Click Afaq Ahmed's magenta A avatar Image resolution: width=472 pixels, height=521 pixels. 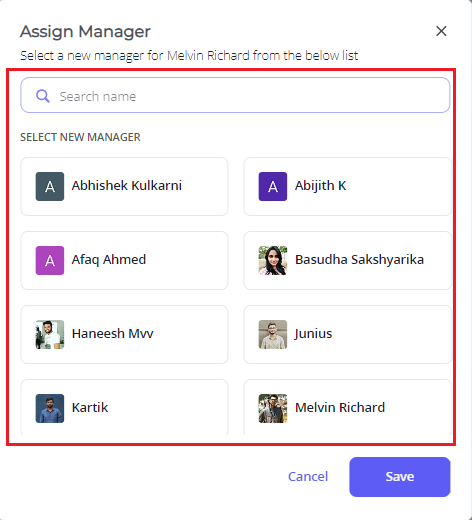point(50,260)
